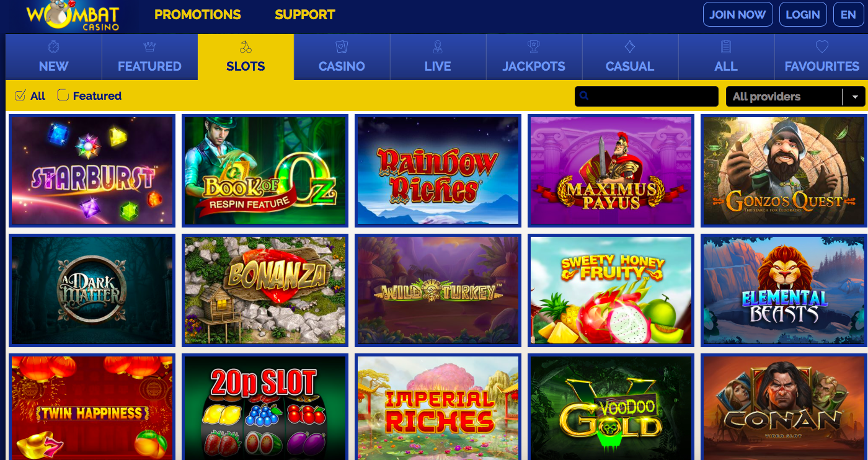
Task: Open the PROMOTIONS link
Action: tap(198, 15)
